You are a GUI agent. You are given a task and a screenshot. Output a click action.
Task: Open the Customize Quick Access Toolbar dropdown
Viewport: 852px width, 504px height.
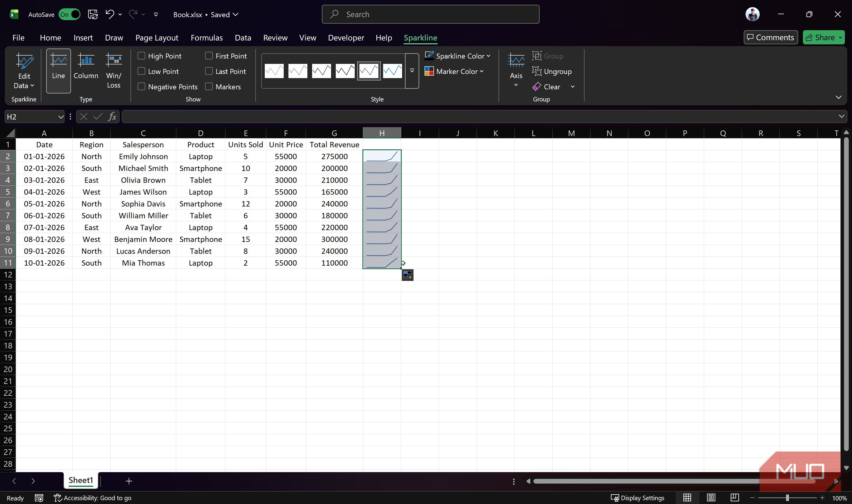[156, 14]
